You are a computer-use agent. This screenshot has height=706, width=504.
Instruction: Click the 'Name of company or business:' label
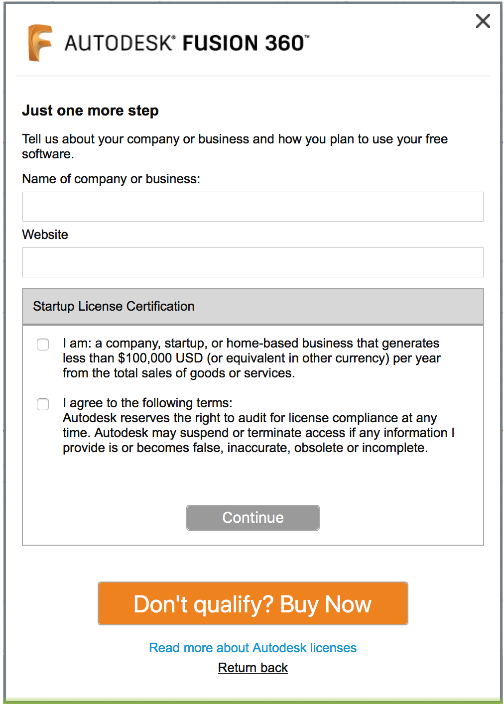(x=111, y=179)
